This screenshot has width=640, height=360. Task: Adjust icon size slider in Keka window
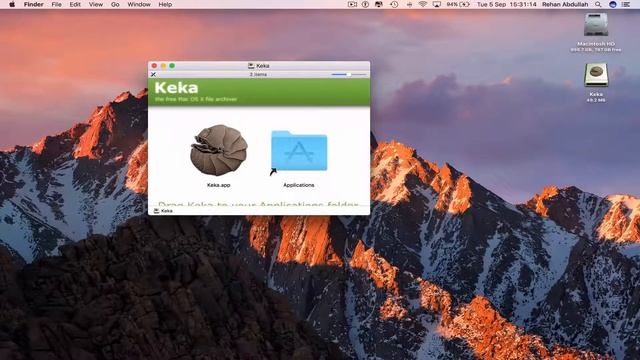coord(349,75)
